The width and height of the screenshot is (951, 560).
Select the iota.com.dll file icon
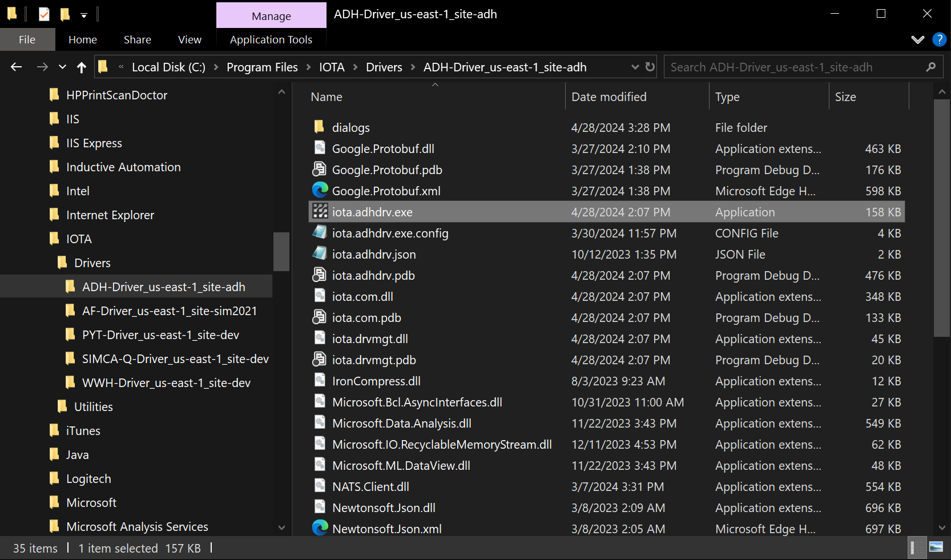pos(320,296)
